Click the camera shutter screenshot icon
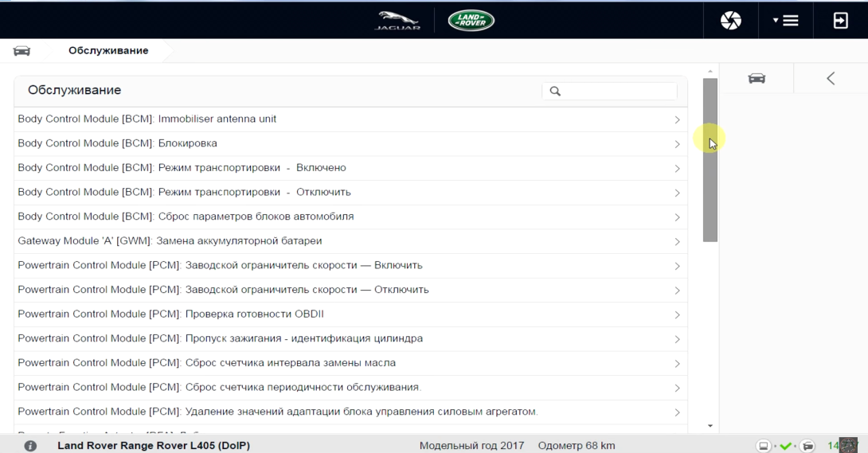Screen dimensions: 868x453 pos(731,21)
